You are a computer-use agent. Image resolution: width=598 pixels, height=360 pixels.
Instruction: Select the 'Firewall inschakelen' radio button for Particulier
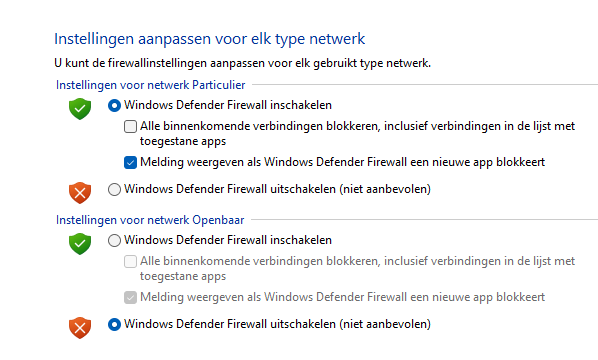(x=114, y=105)
